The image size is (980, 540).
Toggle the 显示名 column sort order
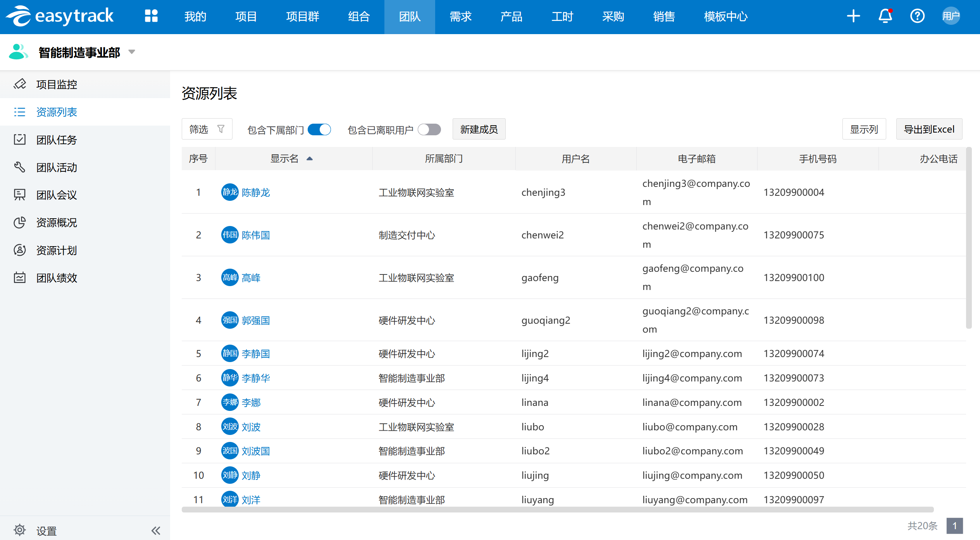coord(310,159)
